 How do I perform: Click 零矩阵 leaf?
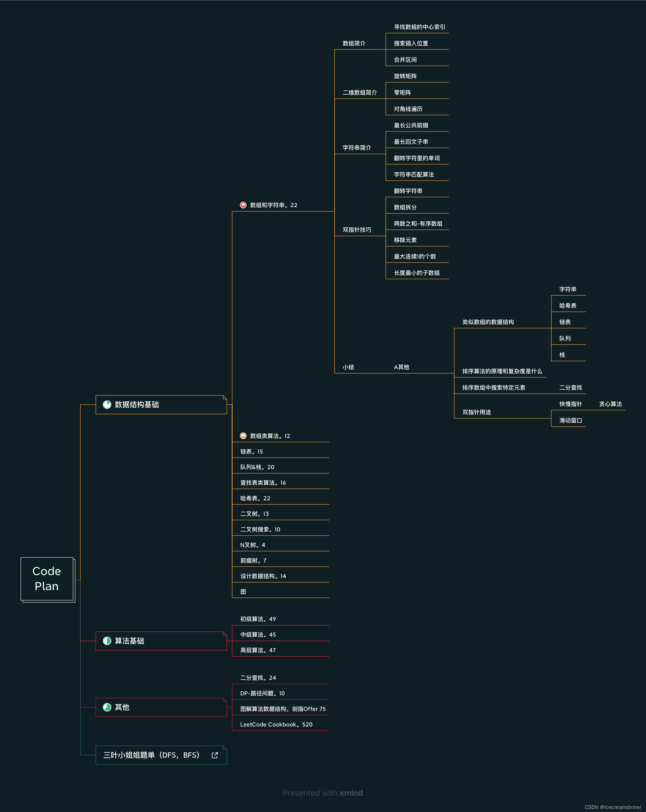[x=402, y=92]
